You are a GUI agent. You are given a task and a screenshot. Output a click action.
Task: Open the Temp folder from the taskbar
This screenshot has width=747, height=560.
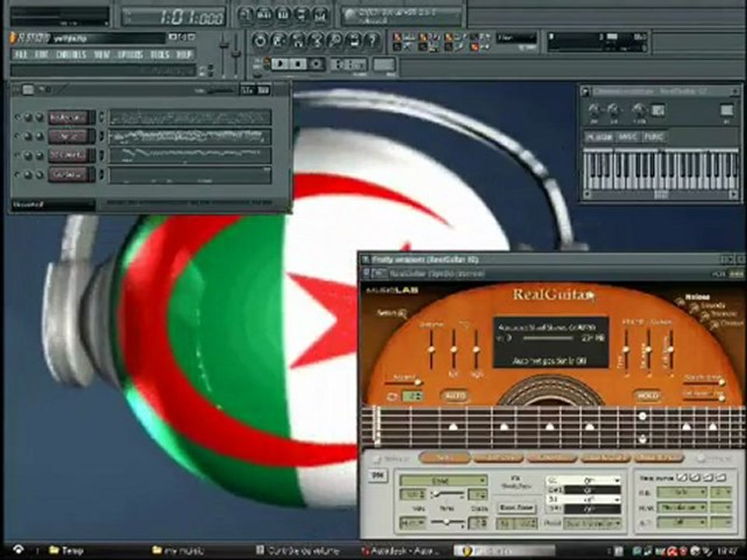(67, 551)
